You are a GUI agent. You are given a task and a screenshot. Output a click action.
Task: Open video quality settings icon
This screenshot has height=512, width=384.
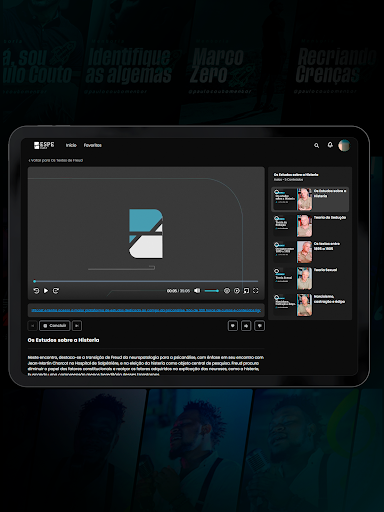point(227,291)
